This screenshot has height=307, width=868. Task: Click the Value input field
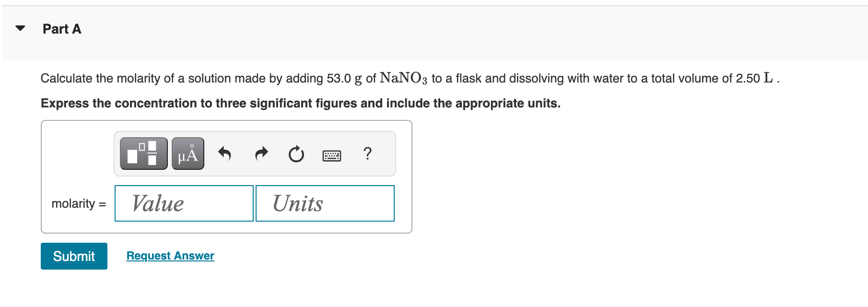pos(184,203)
